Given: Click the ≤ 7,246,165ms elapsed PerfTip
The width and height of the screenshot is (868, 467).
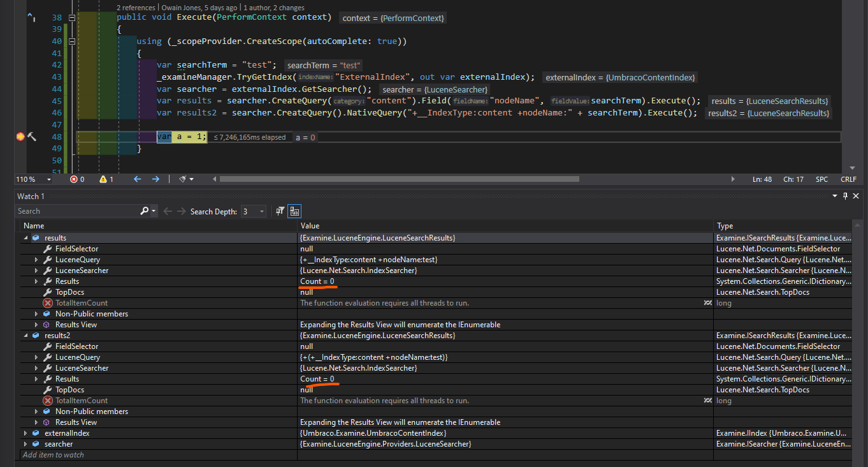Looking at the screenshot, I should pyautogui.click(x=249, y=137).
